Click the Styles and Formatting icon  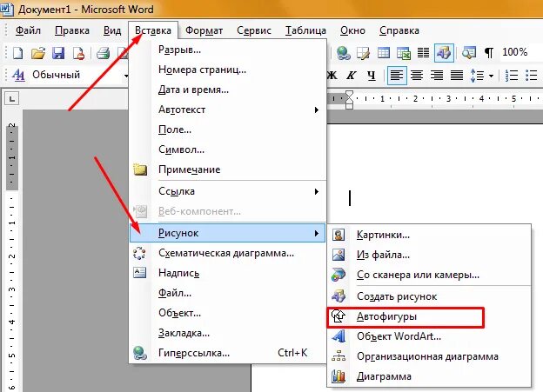coord(18,75)
